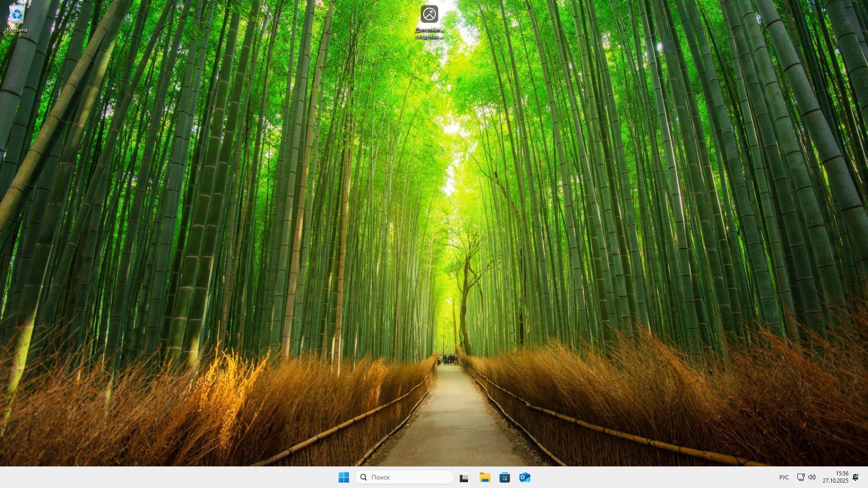868x488 pixels.
Task: Open the Дополнит. сведения desktop shortcut
Action: click(x=429, y=14)
